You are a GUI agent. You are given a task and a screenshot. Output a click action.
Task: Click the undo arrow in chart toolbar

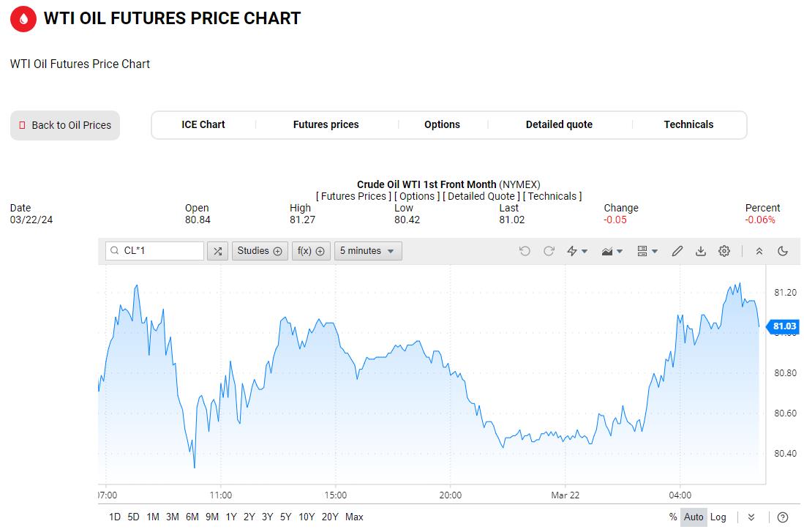pyautogui.click(x=524, y=251)
